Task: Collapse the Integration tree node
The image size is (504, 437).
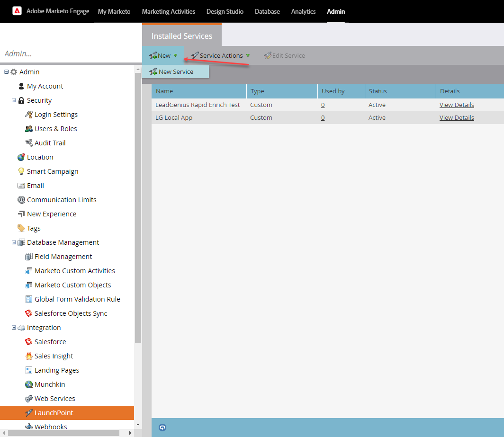Action: coord(14,328)
